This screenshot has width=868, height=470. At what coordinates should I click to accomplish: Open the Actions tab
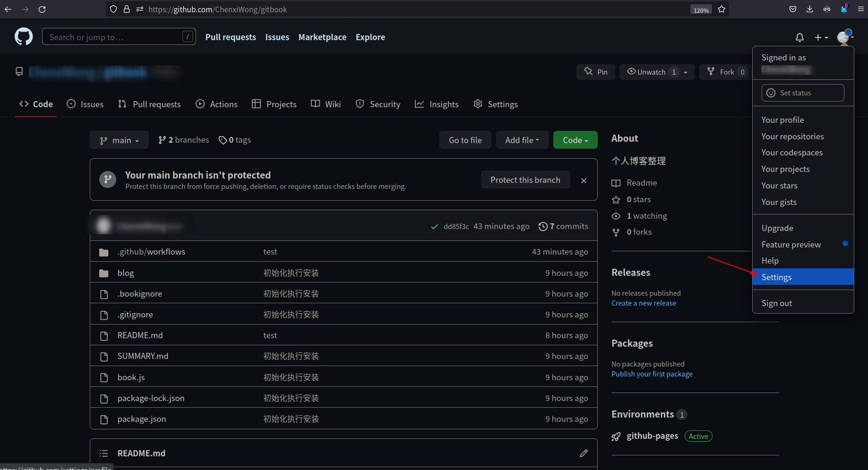(217, 104)
